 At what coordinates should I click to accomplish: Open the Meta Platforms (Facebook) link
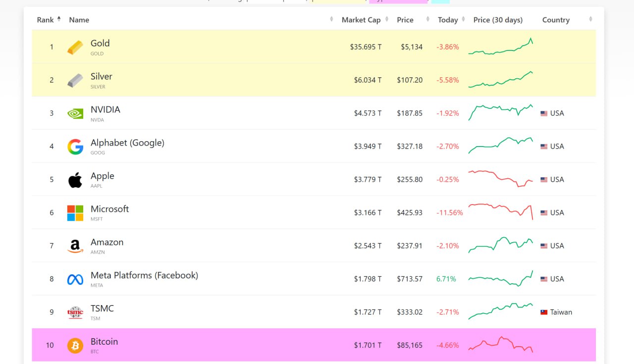pyautogui.click(x=144, y=275)
